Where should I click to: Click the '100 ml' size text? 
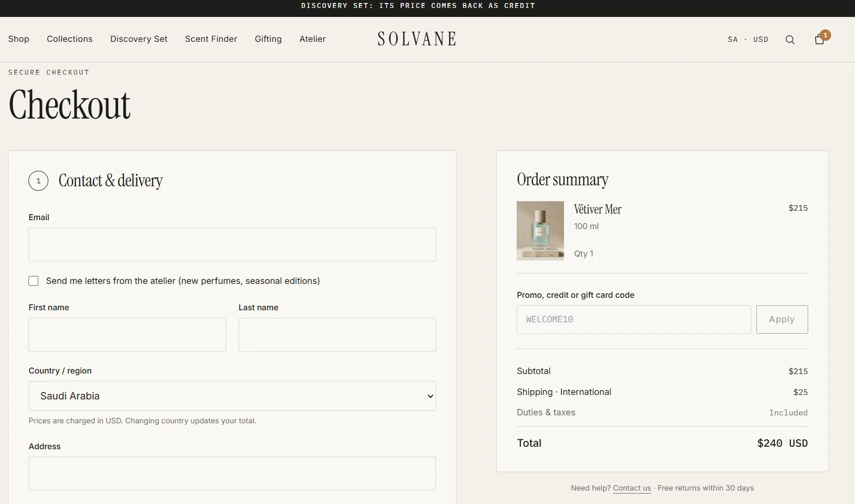pos(586,226)
